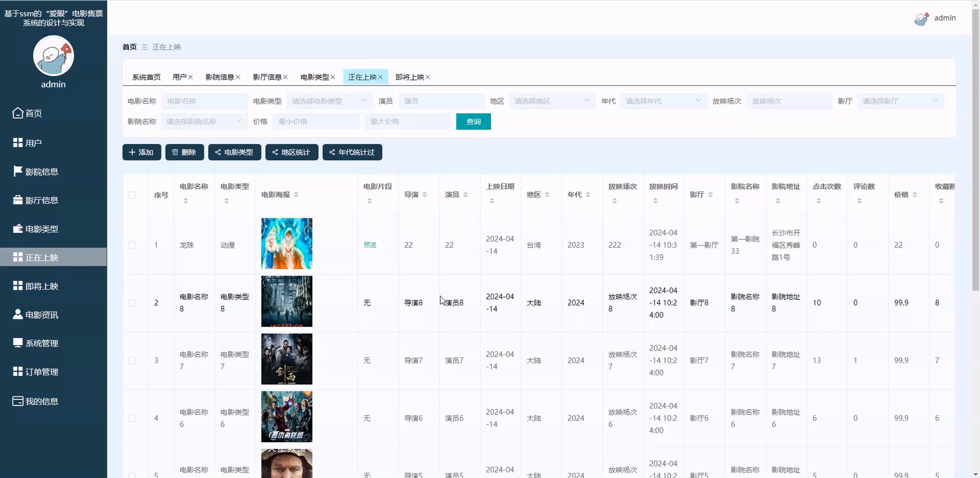Check the row for 龙珠
This screenshot has width=980, height=478.
(132, 245)
